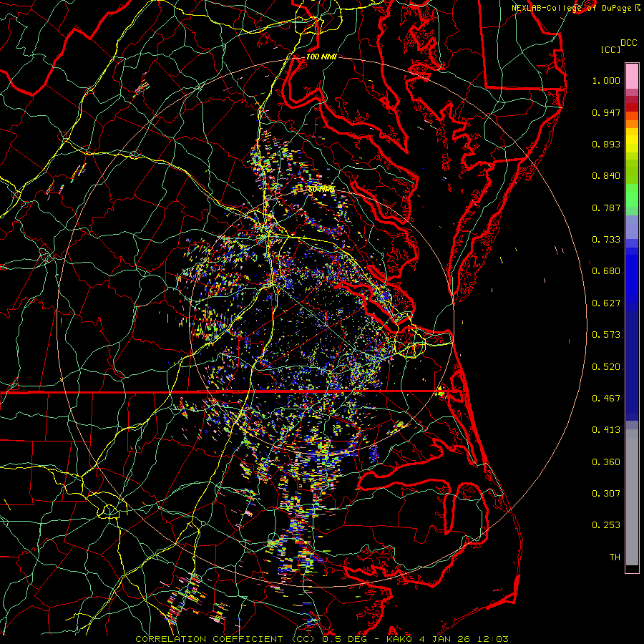This screenshot has height=644, width=644.
Task: Click the 0.893 legend value
Action: click(606, 144)
